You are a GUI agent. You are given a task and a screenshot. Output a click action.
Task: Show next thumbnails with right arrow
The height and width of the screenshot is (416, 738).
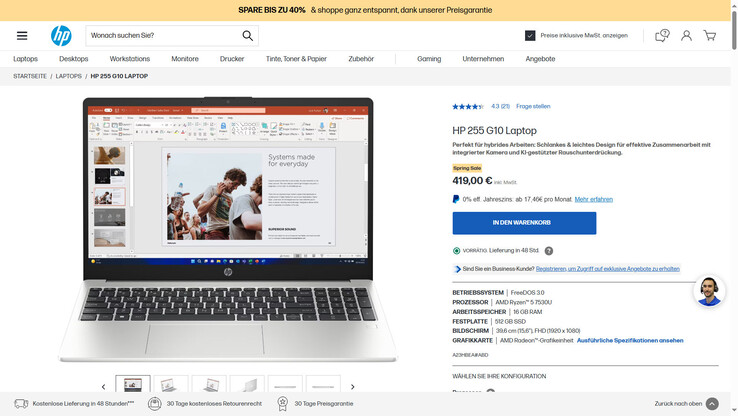[x=353, y=387]
